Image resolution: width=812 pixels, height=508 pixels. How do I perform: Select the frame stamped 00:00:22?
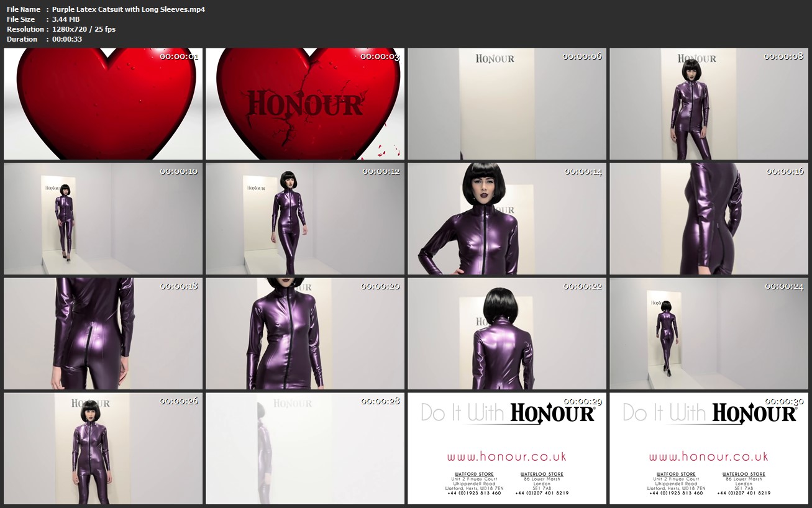click(507, 333)
